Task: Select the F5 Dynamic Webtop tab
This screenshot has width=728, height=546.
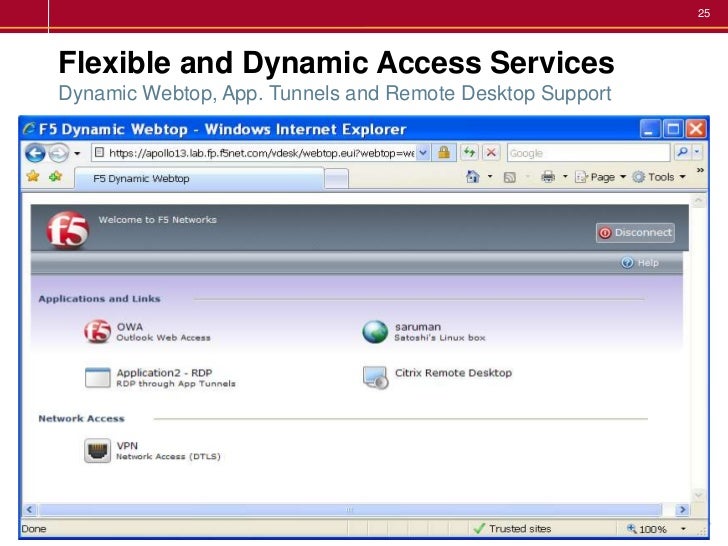Action: pos(199,178)
